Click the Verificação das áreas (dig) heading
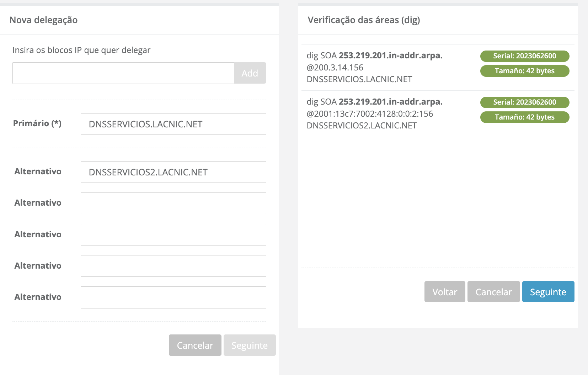Screen dimensions: 588x375 [x=364, y=20]
